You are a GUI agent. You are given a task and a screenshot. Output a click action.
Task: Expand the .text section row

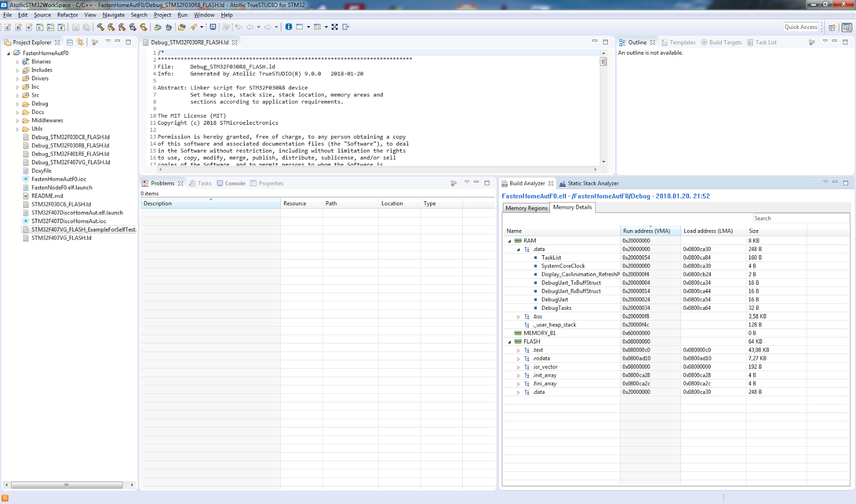pyautogui.click(x=518, y=350)
